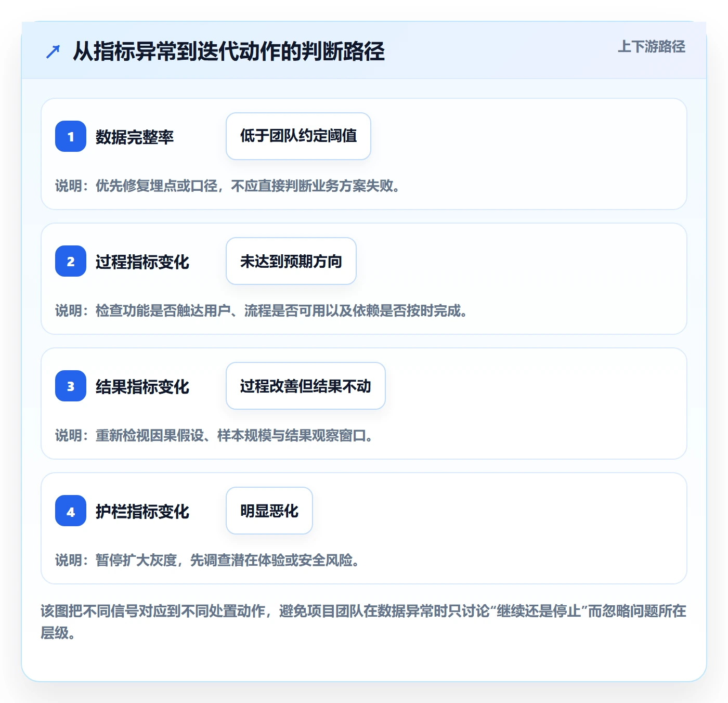Click the 护栏指标变化 heading
The height and width of the screenshot is (703, 728).
142,511
